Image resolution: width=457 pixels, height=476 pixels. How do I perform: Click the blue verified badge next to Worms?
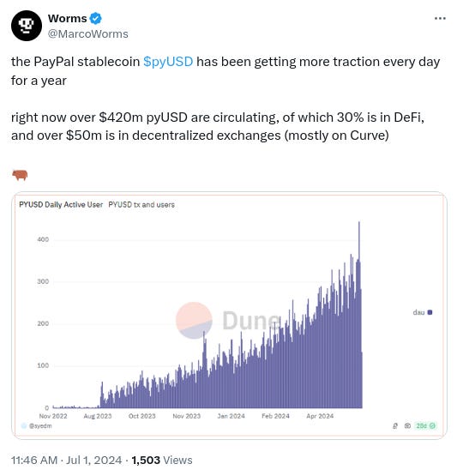pyautogui.click(x=95, y=19)
